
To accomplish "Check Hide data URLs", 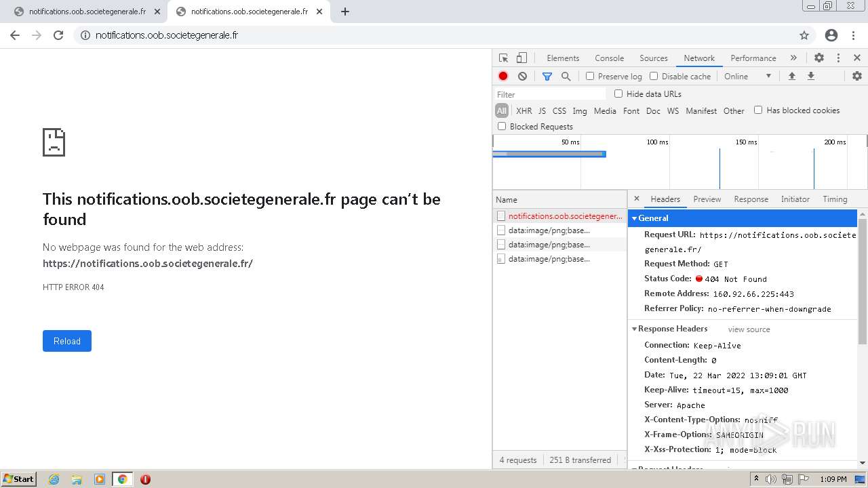I will pos(618,94).
